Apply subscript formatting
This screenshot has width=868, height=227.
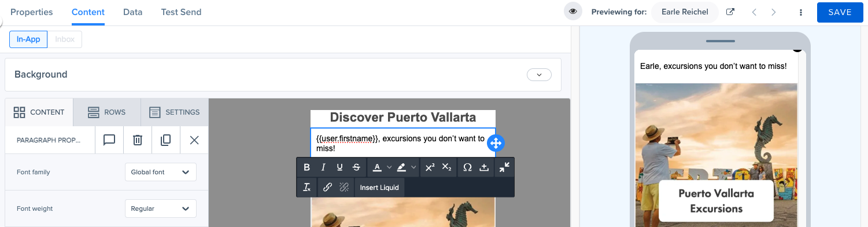point(446,167)
